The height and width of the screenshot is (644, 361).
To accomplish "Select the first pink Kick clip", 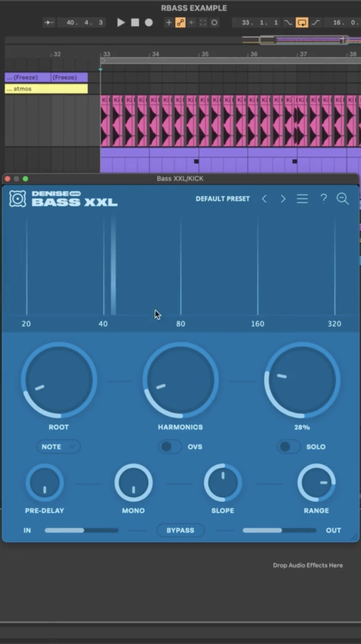I will [x=105, y=121].
